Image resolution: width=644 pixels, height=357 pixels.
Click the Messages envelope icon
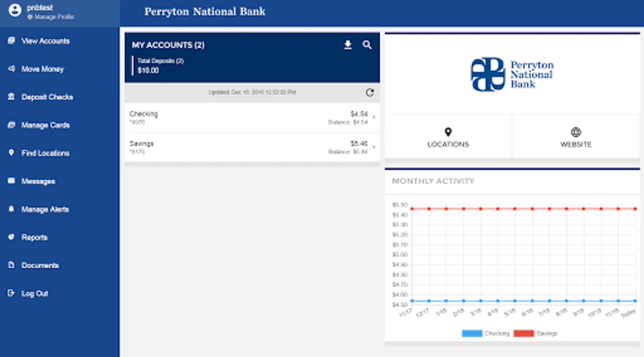pyautogui.click(x=11, y=181)
